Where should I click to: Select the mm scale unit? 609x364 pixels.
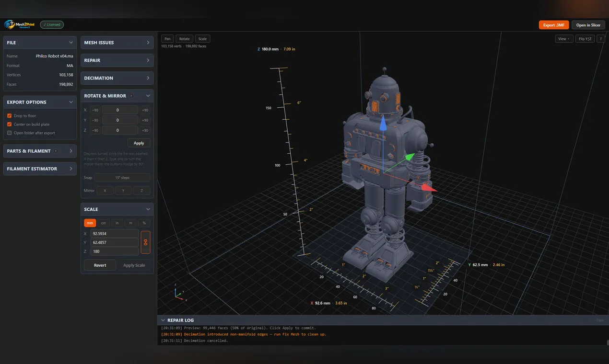(90, 223)
